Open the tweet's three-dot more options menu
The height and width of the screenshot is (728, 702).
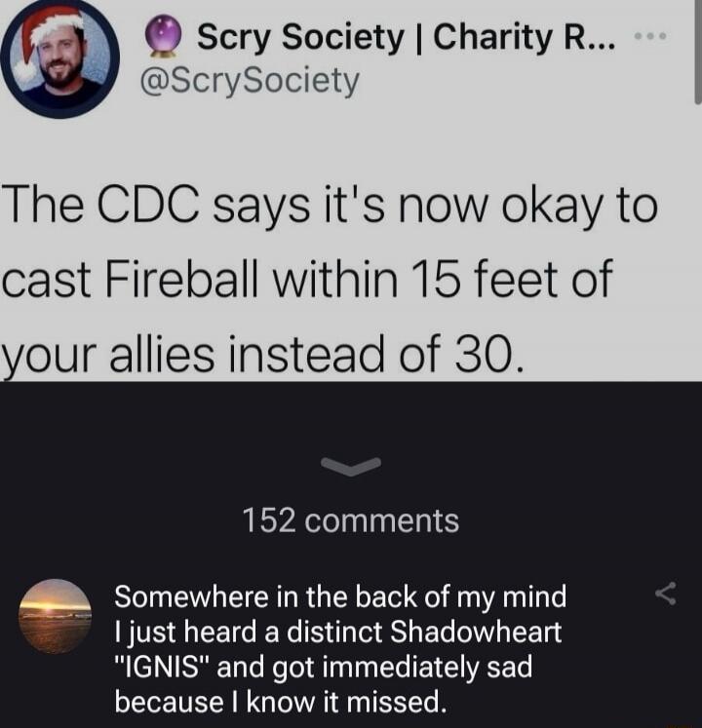click(x=650, y=36)
